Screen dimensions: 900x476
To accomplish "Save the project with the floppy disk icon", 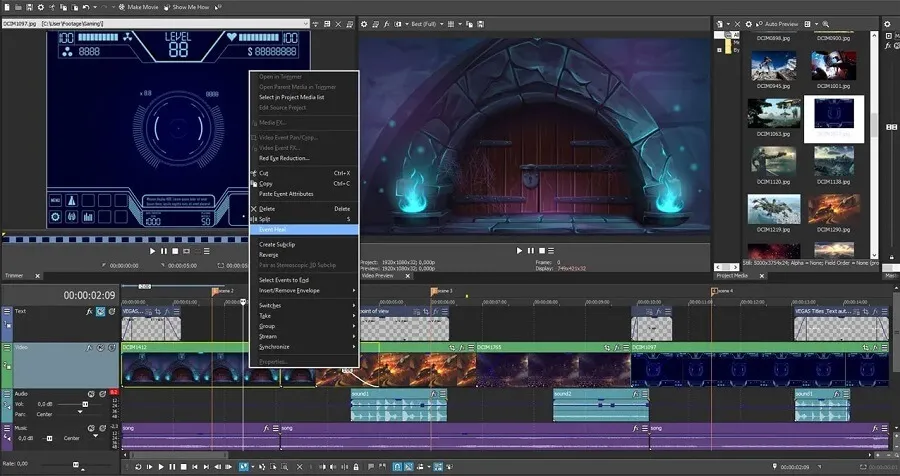I will (x=29, y=7).
